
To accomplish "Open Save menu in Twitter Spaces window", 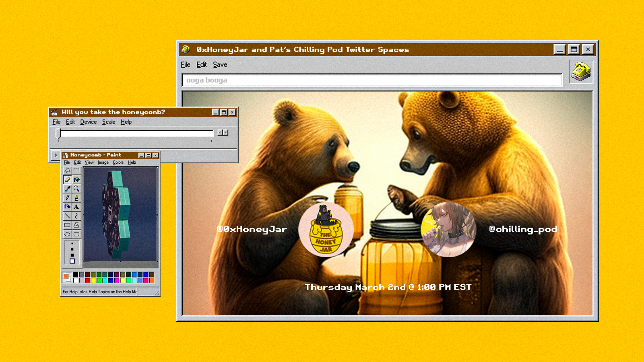I will point(220,65).
